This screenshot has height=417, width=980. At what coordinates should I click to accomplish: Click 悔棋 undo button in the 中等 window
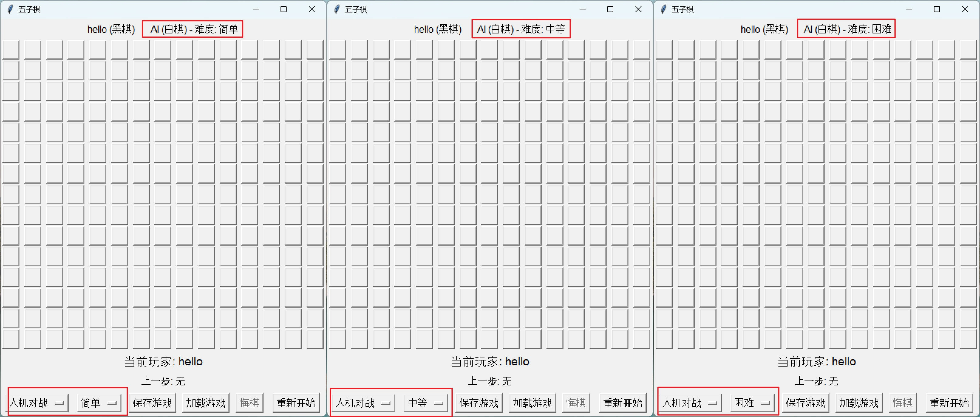click(x=576, y=403)
